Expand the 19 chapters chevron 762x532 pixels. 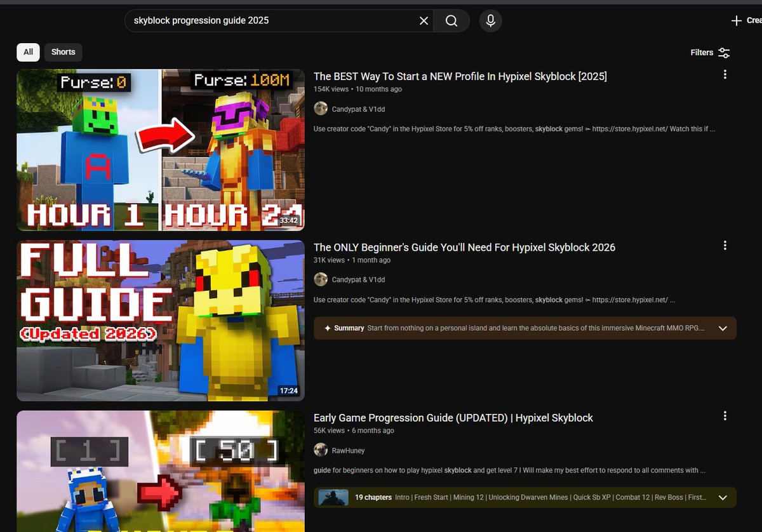pyautogui.click(x=723, y=498)
